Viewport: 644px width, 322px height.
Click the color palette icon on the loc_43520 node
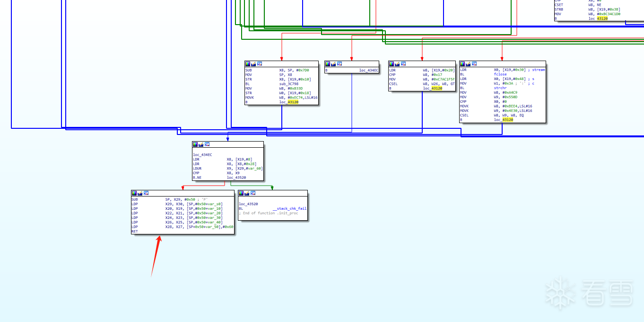[241, 193]
